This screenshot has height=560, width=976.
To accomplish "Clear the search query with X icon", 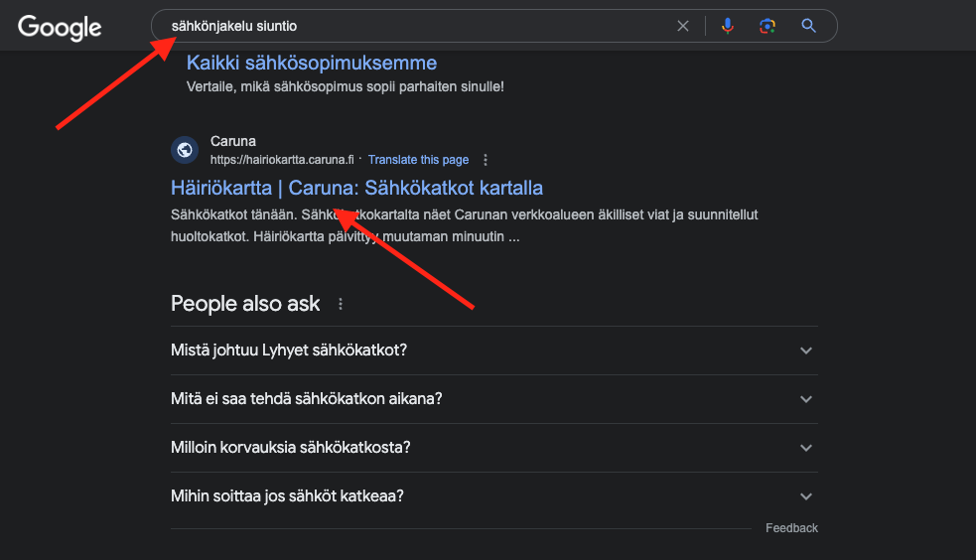I will click(683, 26).
